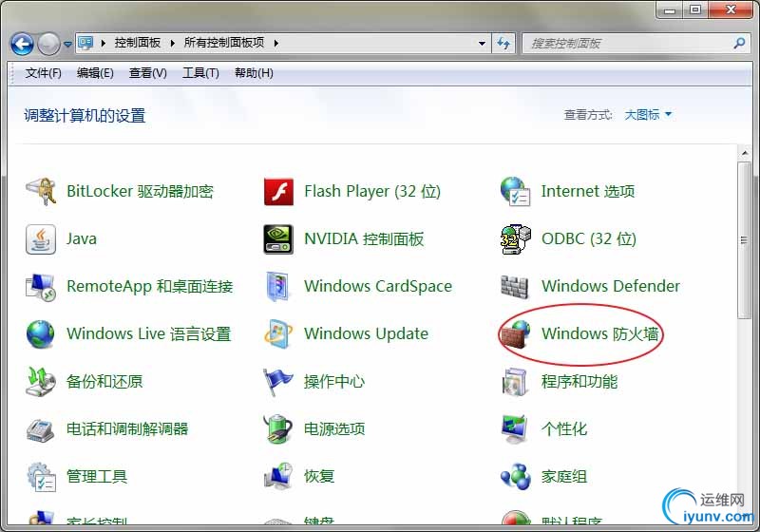
Task: Click the 备份和还原 icon
Action: [x=41, y=381]
